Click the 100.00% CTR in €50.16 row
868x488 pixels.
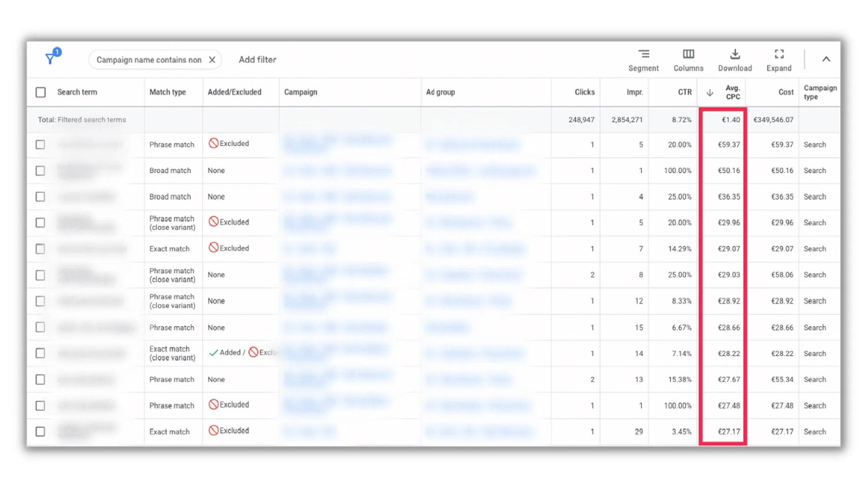pos(677,170)
